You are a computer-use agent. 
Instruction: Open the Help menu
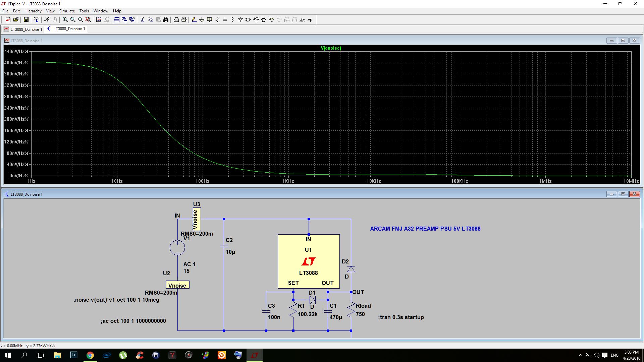117,11
